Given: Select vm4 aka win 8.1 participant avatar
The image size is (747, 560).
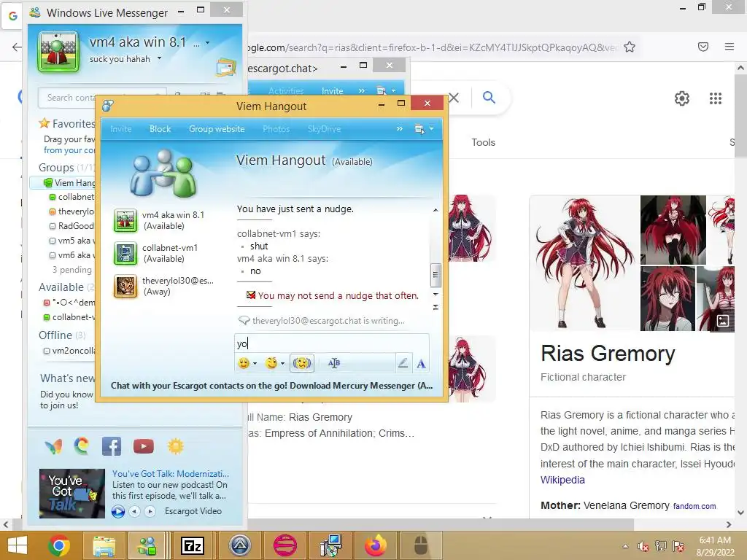Looking at the screenshot, I should pos(125,220).
